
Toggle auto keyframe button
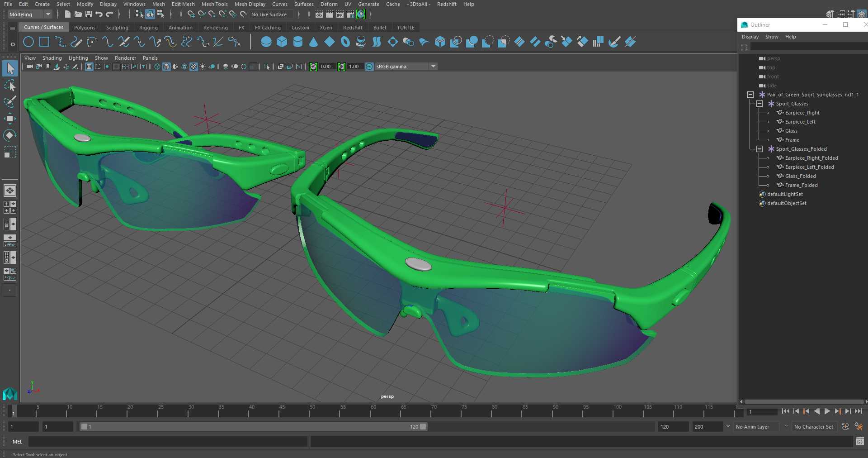pos(845,427)
